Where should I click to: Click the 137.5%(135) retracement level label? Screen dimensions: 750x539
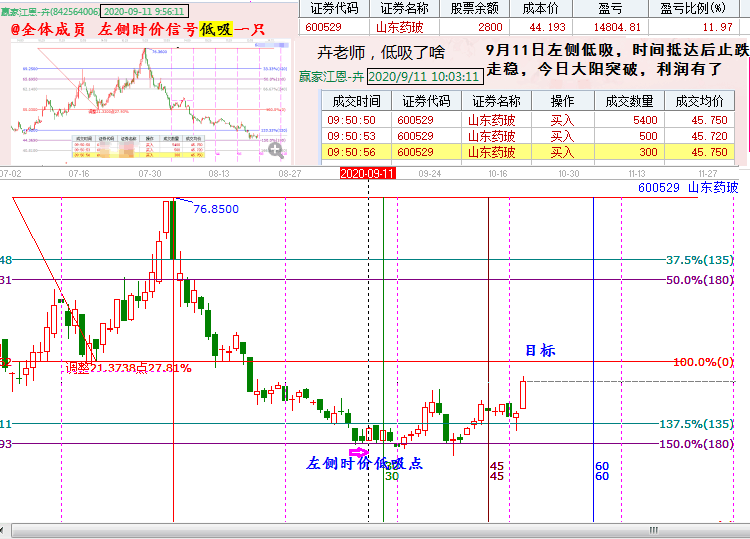coord(698,424)
